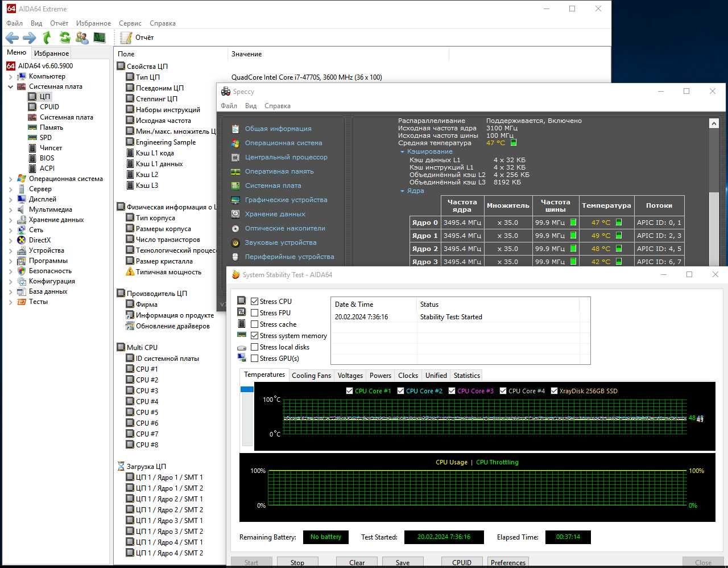Click Хранение данных icon in Speccy sidebar
Screen dimensions: 728x568
(235, 214)
